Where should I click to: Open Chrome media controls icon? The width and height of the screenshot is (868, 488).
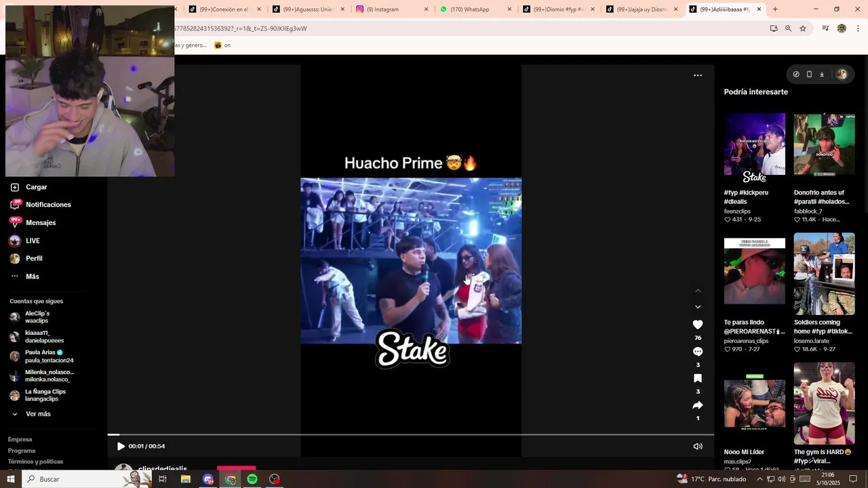[825, 28]
